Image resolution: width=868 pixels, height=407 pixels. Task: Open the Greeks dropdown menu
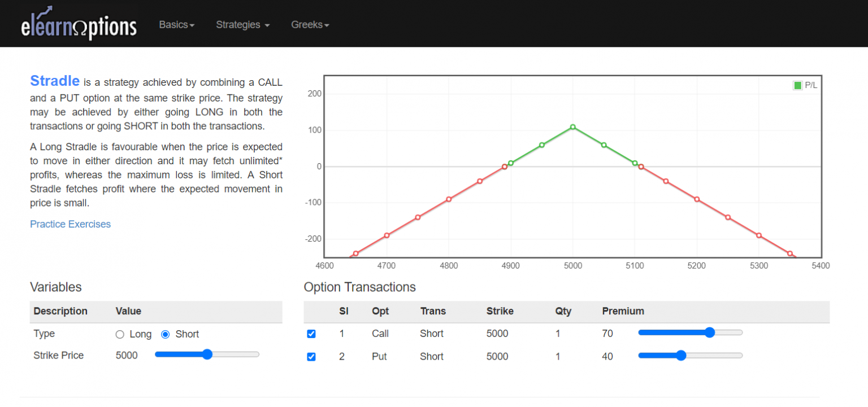tap(310, 25)
